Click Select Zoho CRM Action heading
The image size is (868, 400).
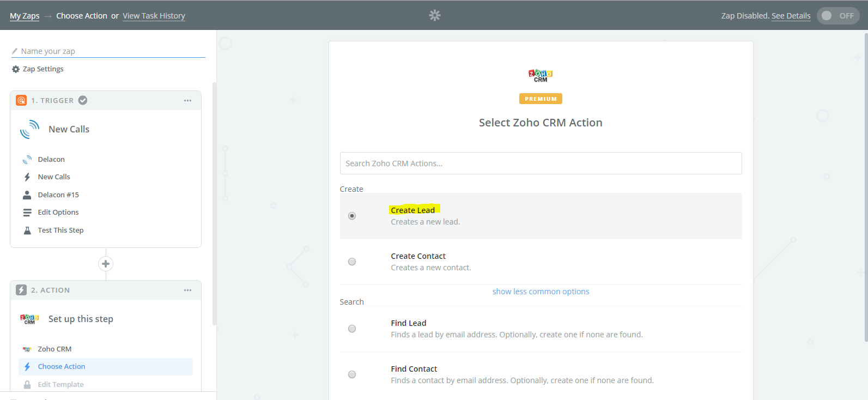click(541, 123)
